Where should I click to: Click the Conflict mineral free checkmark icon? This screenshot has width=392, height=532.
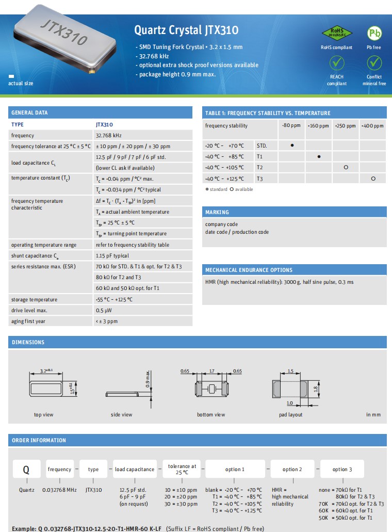pyautogui.click(x=374, y=62)
